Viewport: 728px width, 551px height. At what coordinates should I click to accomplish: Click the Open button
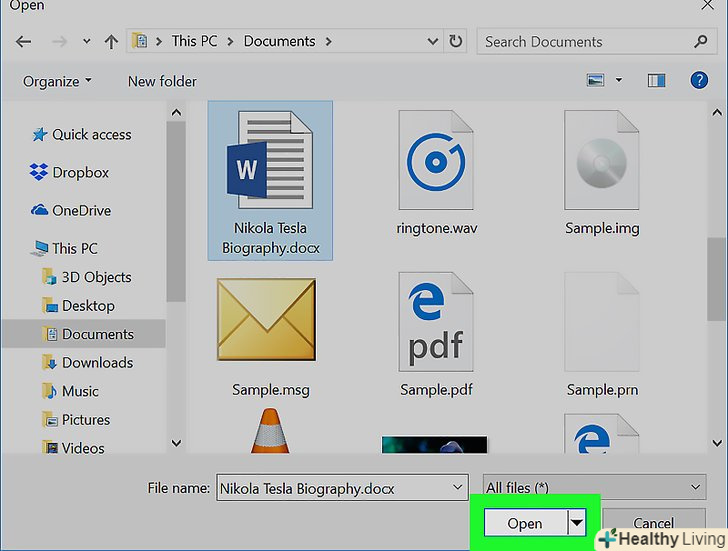click(x=524, y=523)
